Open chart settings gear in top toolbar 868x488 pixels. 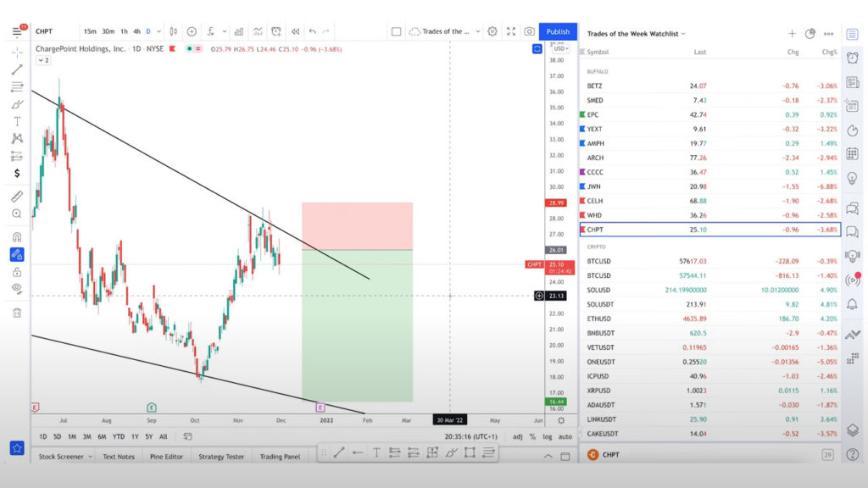492,31
